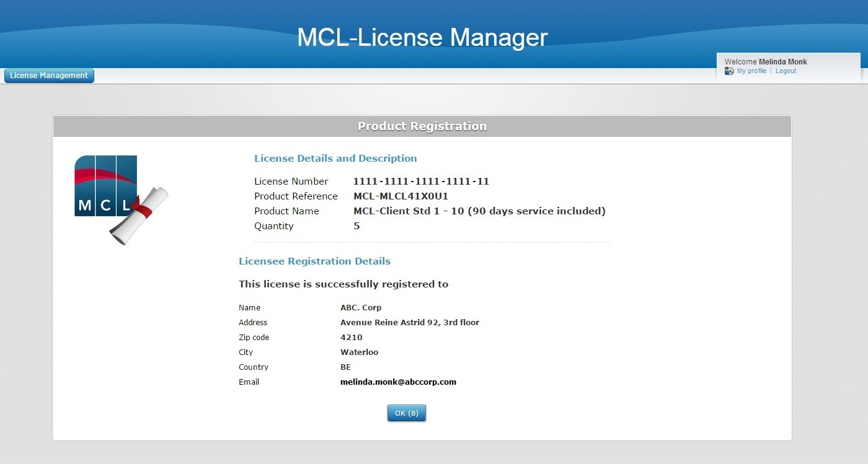
Task: Click the License Details and Description heading
Action: 335,159
